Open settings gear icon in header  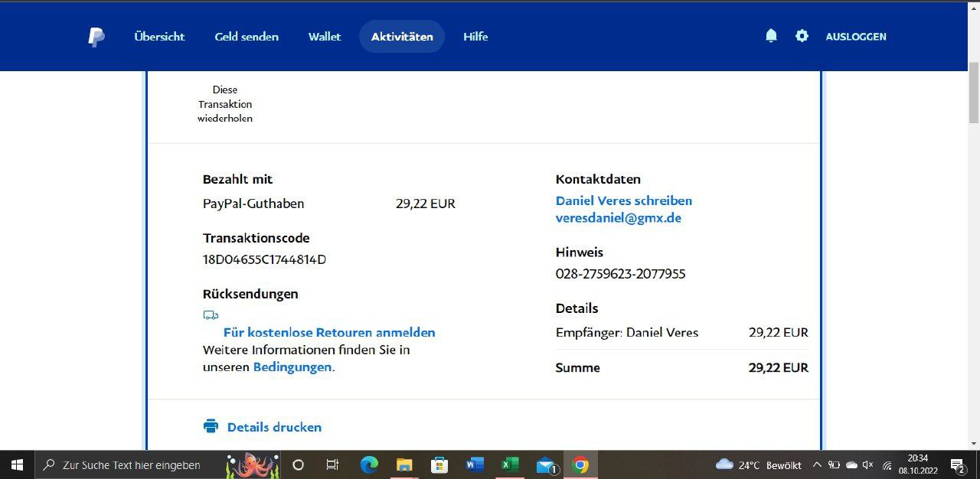802,36
